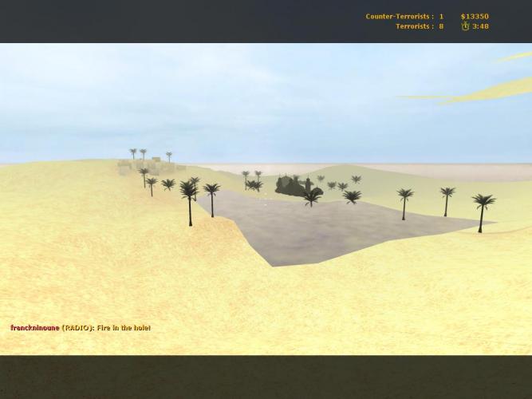
Task: Click the "Terrorists : 8" score text
Action: [x=420, y=26]
